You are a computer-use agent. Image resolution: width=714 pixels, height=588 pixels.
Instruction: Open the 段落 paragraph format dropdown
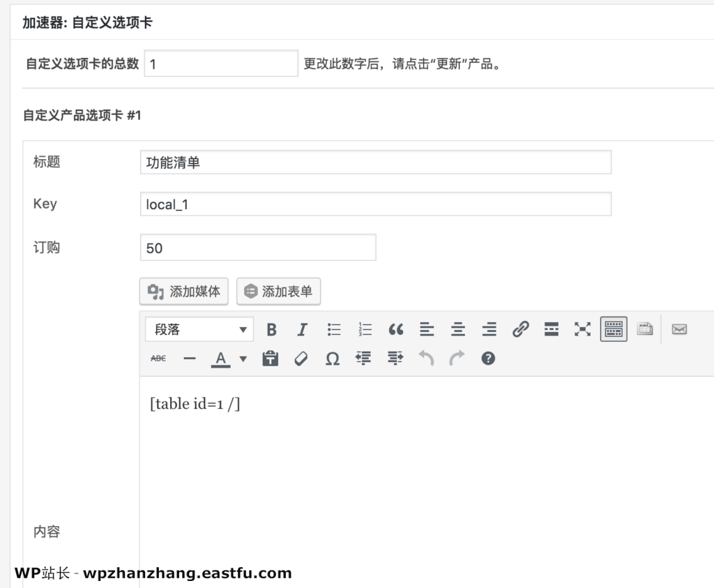(199, 330)
